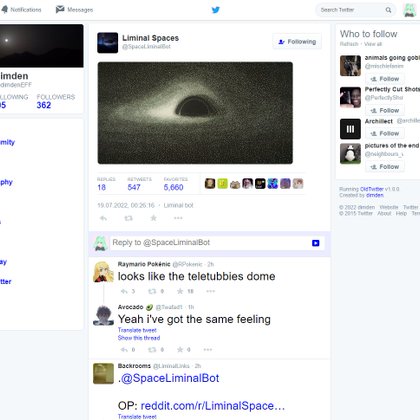Screen dimensions: 420x420
Task: View the 5,660 favorites list
Action: (173, 187)
